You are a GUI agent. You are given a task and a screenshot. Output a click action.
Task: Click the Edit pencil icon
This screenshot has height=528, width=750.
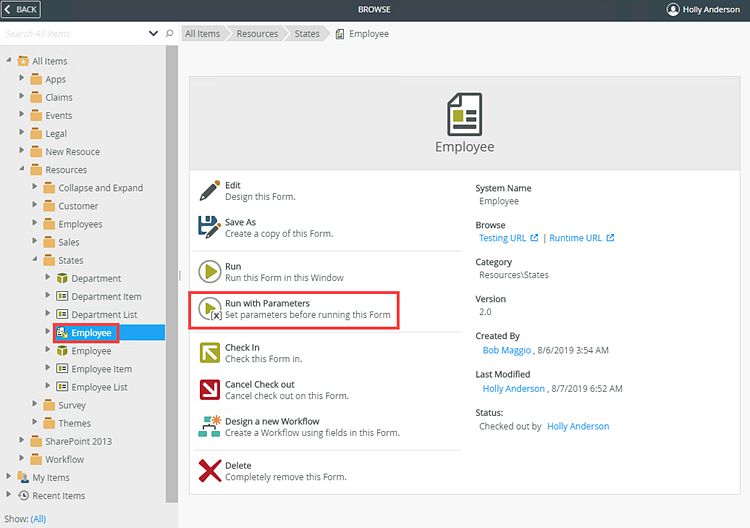click(209, 191)
